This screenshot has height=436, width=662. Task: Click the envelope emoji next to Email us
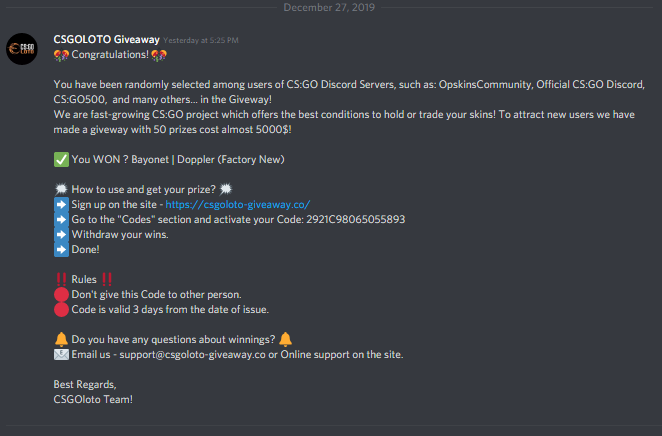(61, 355)
